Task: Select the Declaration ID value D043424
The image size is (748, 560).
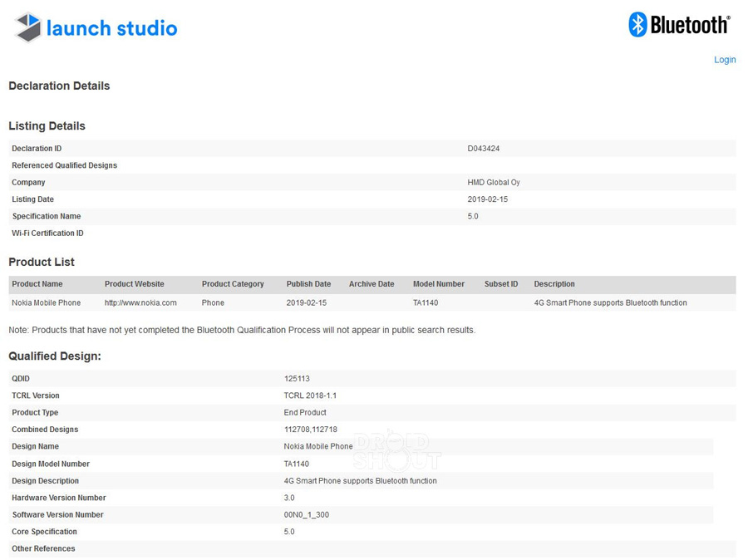Action: click(484, 149)
